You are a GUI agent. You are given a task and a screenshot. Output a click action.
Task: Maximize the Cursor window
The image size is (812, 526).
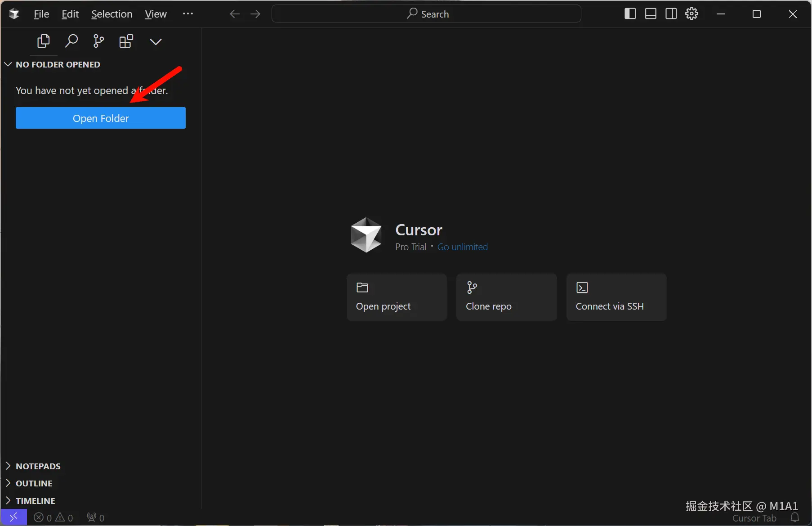pyautogui.click(x=757, y=14)
